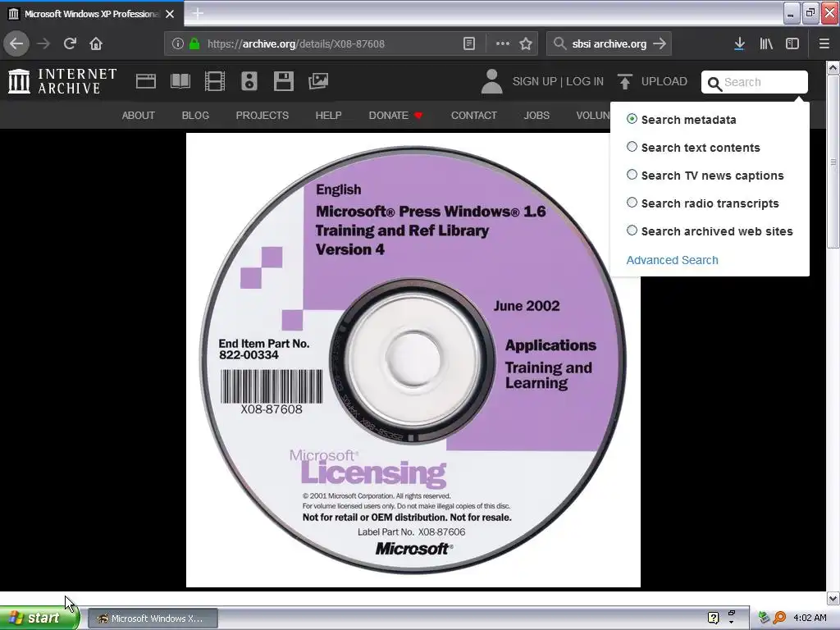Open the Images section icon

click(x=318, y=81)
